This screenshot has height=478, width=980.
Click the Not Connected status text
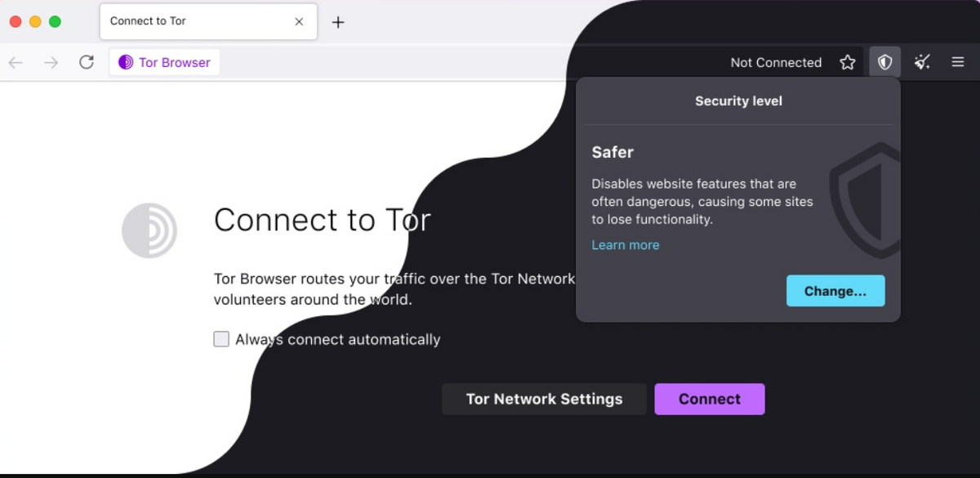(x=776, y=62)
